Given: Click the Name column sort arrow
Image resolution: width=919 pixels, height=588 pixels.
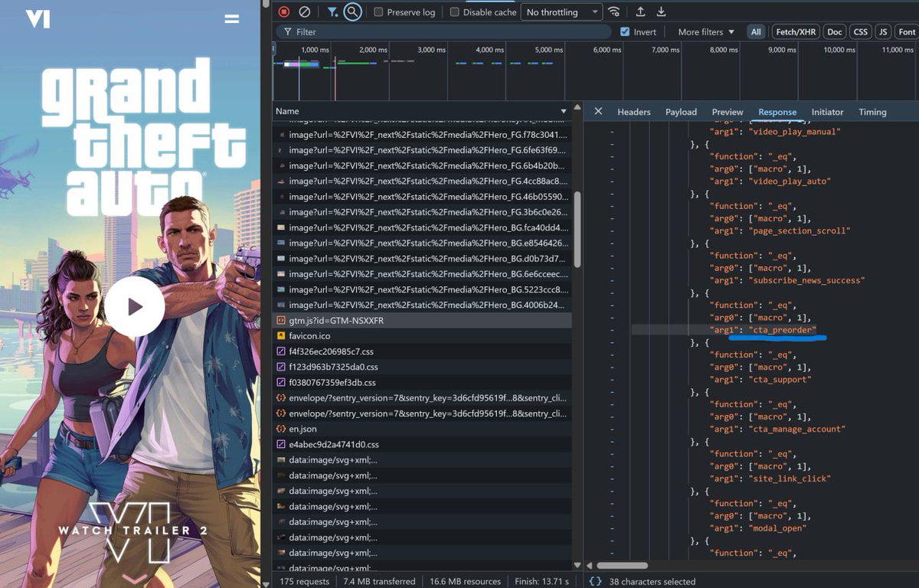Looking at the screenshot, I should coord(564,112).
